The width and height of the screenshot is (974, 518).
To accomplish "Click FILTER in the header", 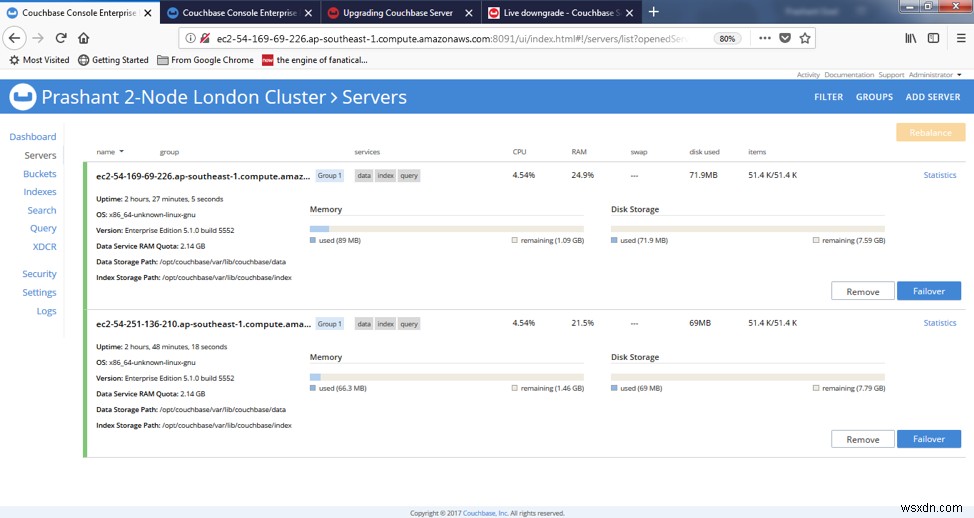I will (829, 97).
